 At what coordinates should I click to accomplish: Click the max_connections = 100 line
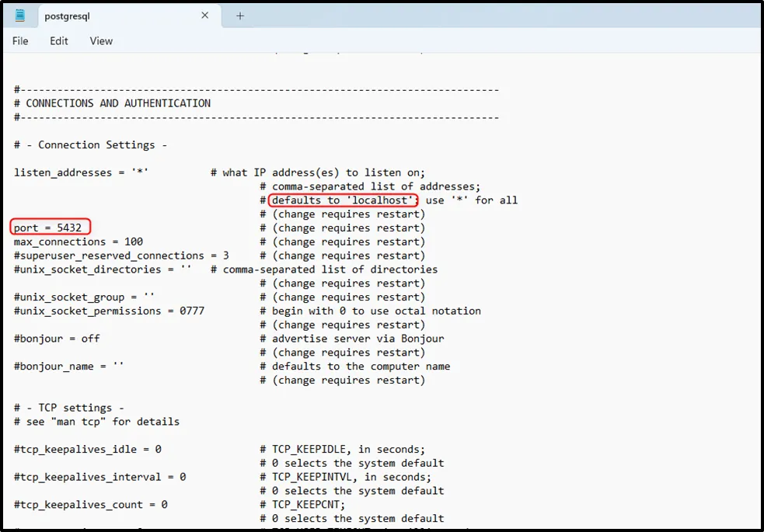(78, 242)
